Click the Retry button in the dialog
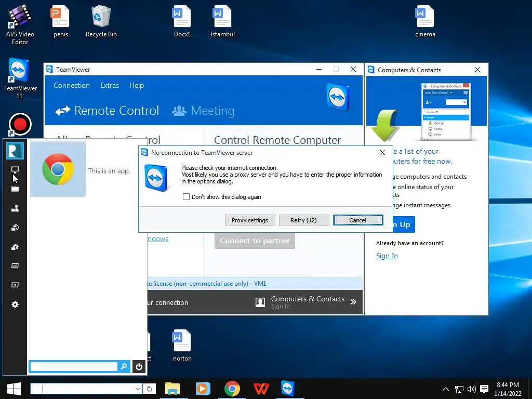The height and width of the screenshot is (399, 532). 303,220
